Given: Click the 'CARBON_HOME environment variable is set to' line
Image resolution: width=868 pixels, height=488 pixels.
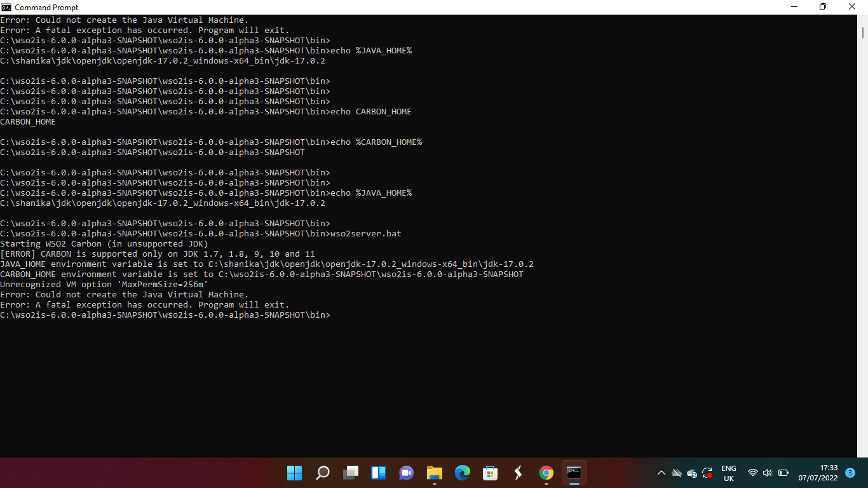Looking at the screenshot, I should (x=262, y=274).
